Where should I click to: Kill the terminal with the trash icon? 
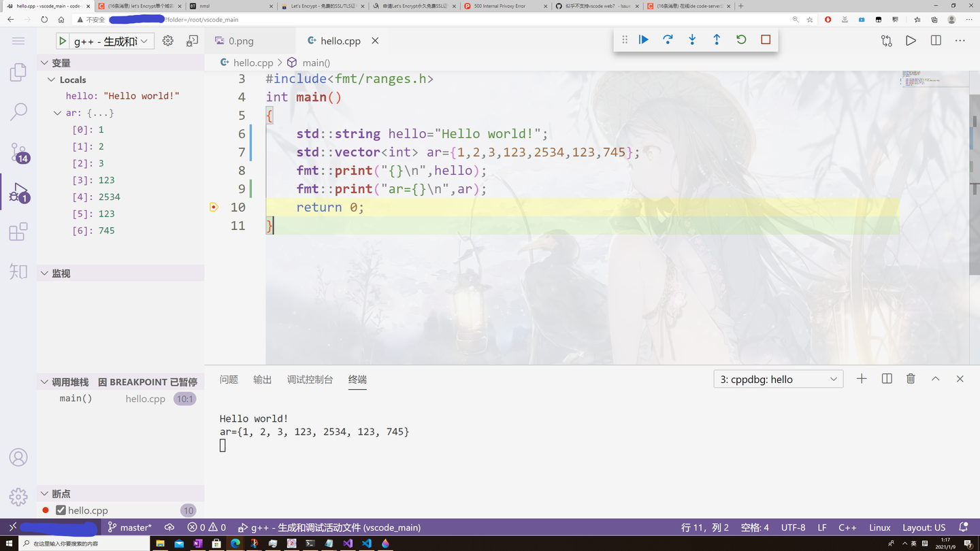911,379
